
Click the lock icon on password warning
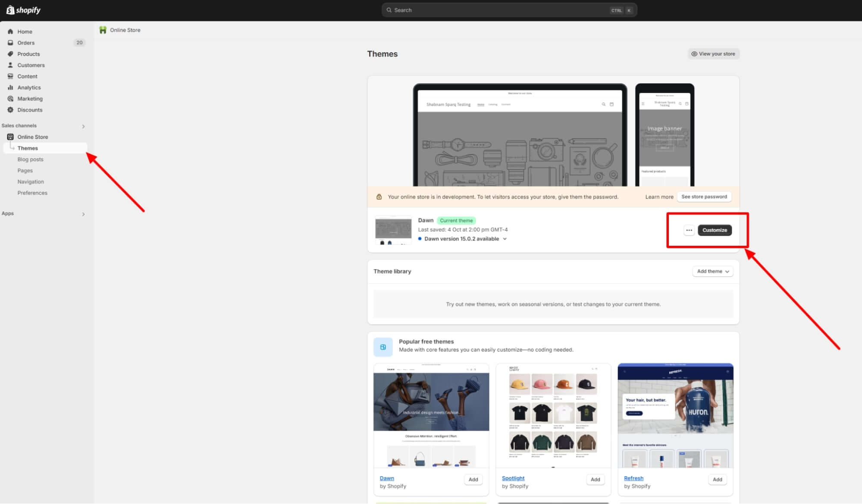(379, 196)
